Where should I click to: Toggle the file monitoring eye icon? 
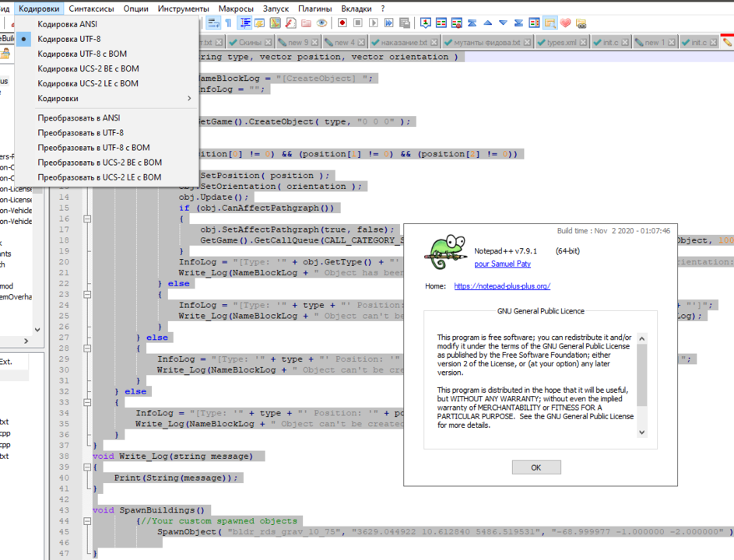tap(321, 23)
